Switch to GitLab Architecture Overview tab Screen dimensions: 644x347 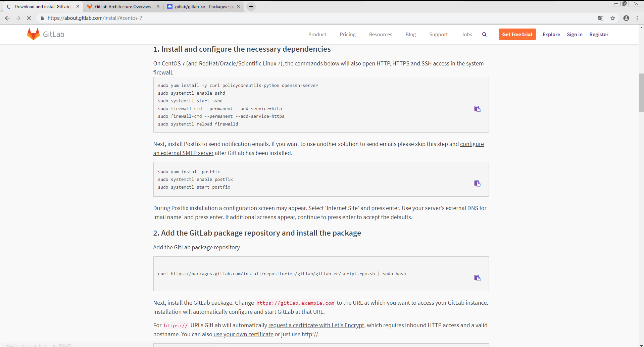click(123, 6)
